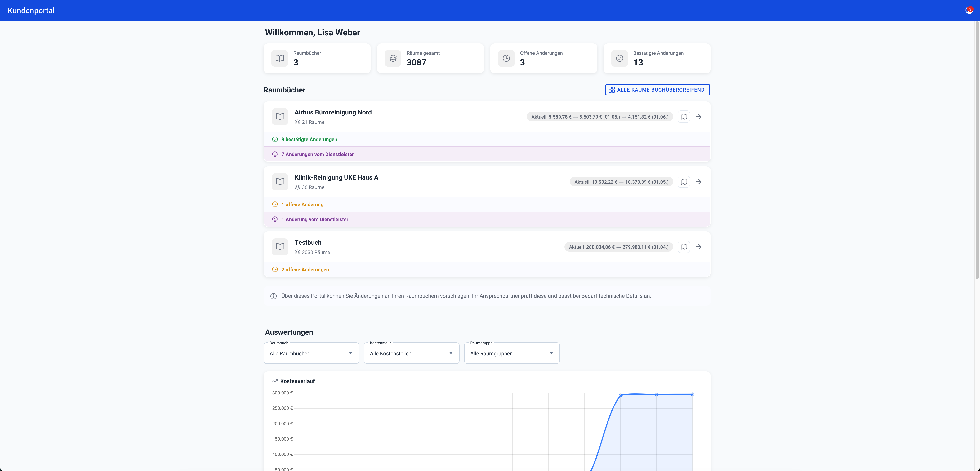Image resolution: width=980 pixels, height=471 pixels.
Task: Open Testbuch via arrow icon
Action: click(x=698, y=247)
